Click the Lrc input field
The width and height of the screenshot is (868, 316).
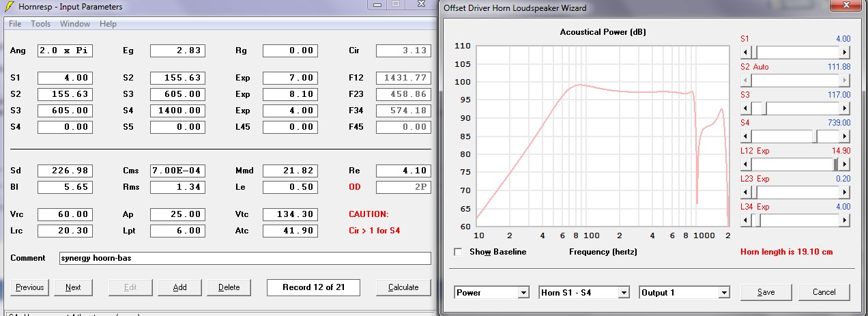[65, 231]
